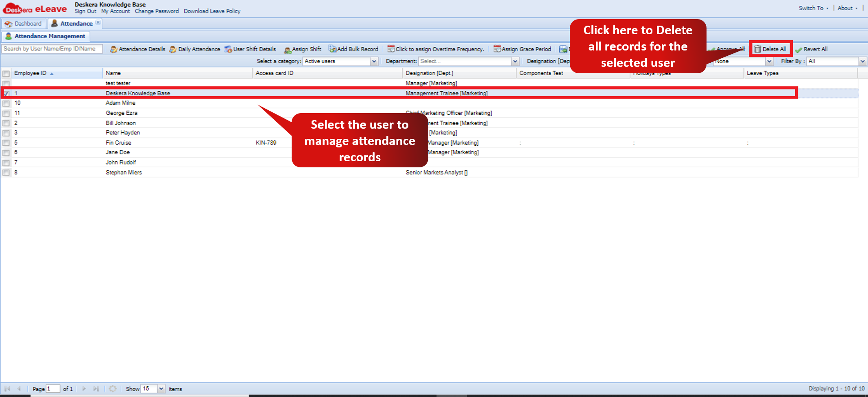Click the Assign Shift toolbar icon

point(288,50)
